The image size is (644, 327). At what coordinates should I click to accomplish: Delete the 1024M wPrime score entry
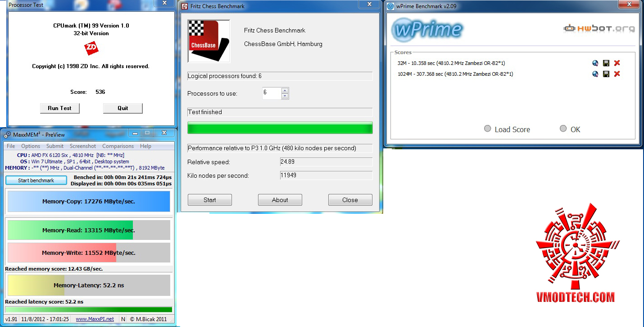(617, 74)
